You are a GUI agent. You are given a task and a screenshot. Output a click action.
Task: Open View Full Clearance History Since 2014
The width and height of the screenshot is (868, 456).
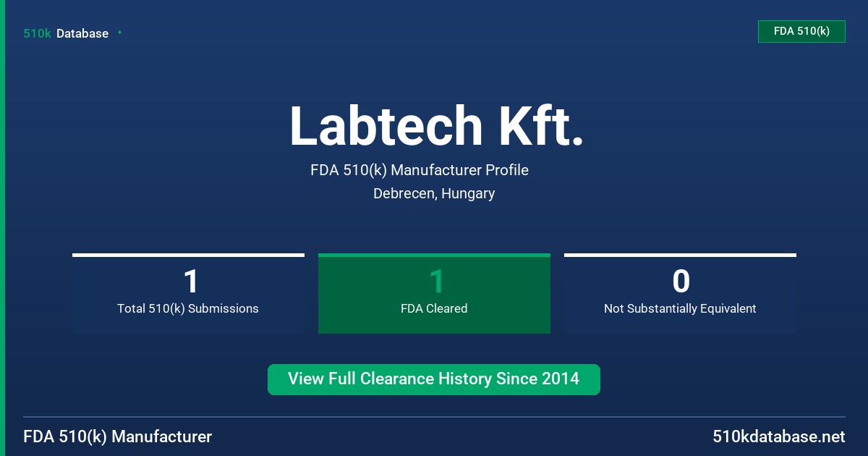tap(434, 379)
